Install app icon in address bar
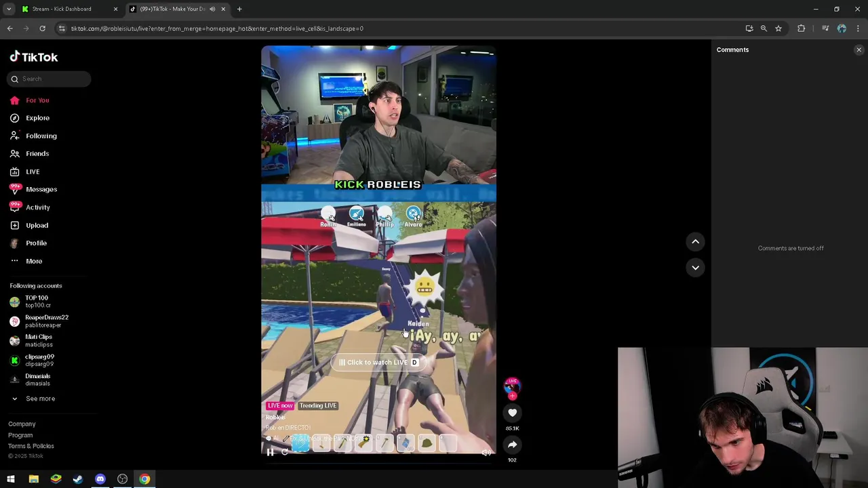 click(749, 28)
